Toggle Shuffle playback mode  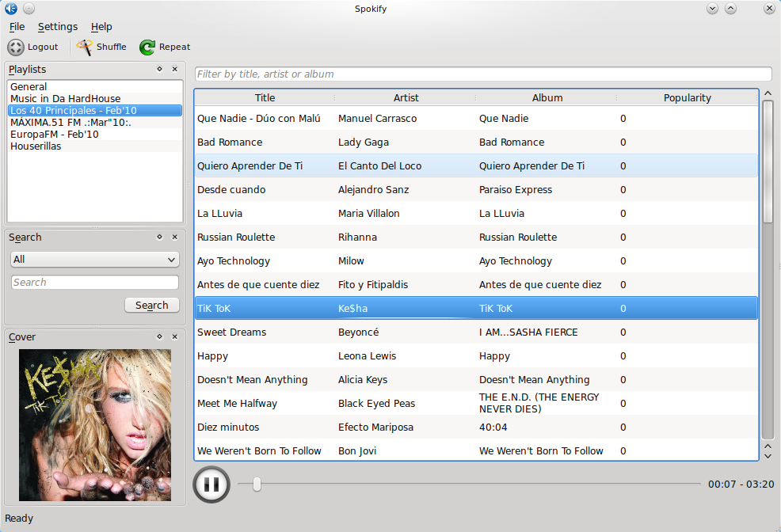tap(85, 47)
